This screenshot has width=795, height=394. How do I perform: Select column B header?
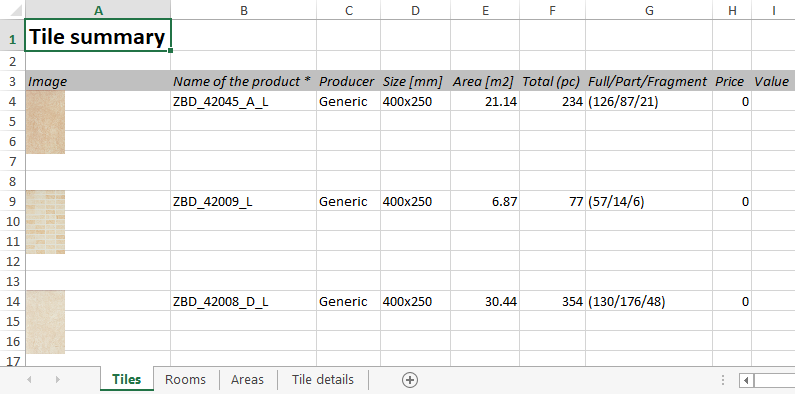244,10
